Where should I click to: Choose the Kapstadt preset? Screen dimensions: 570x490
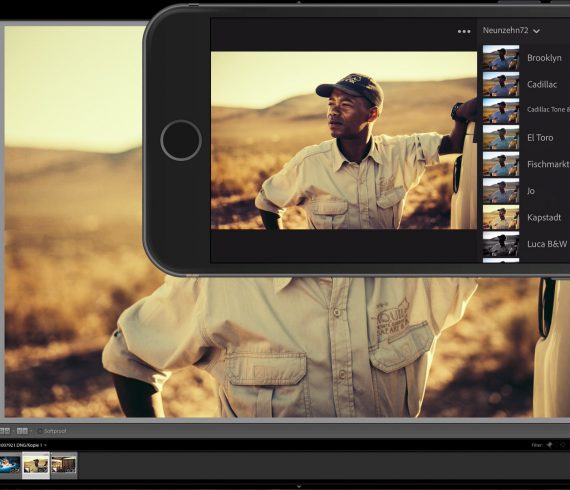(525, 217)
